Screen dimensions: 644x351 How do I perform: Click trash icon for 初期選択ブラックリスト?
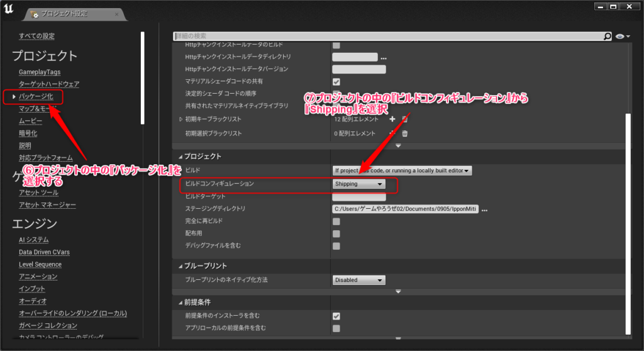pyautogui.click(x=405, y=133)
